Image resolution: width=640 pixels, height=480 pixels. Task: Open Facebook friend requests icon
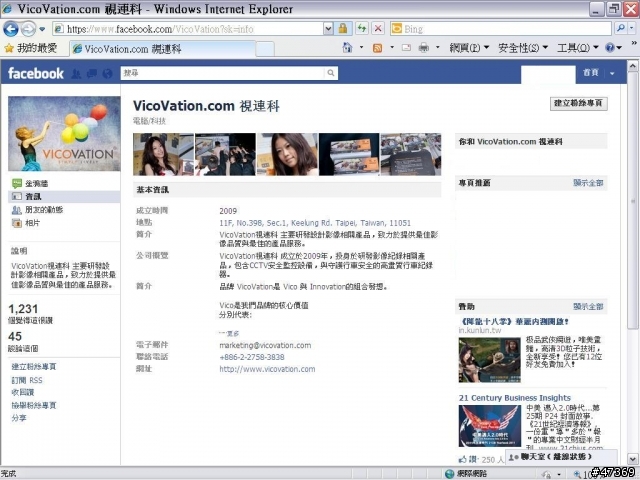click(x=76, y=73)
